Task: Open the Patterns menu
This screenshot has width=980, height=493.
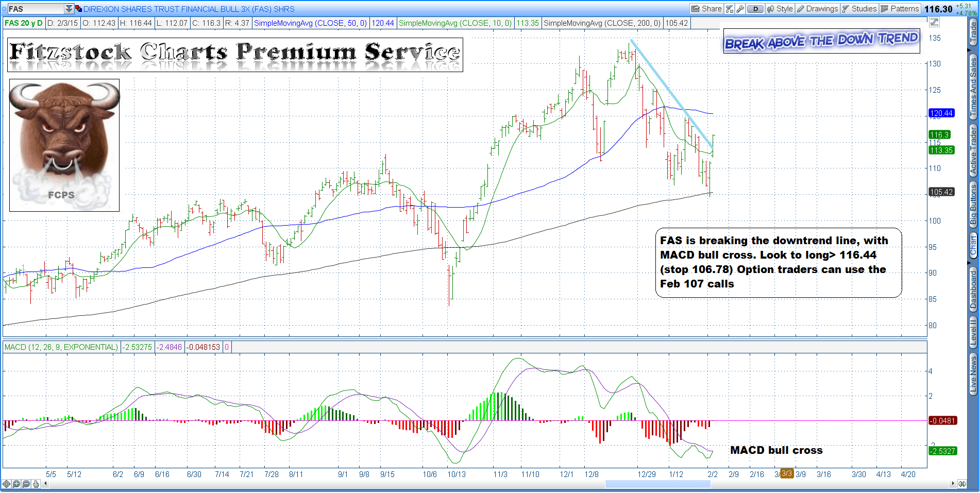Action: point(900,9)
